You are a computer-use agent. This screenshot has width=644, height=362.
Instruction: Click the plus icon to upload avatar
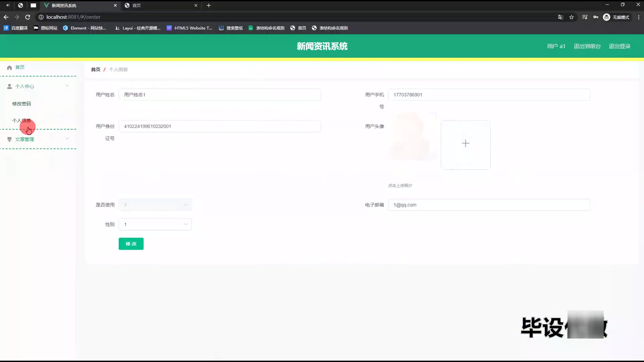tap(465, 143)
